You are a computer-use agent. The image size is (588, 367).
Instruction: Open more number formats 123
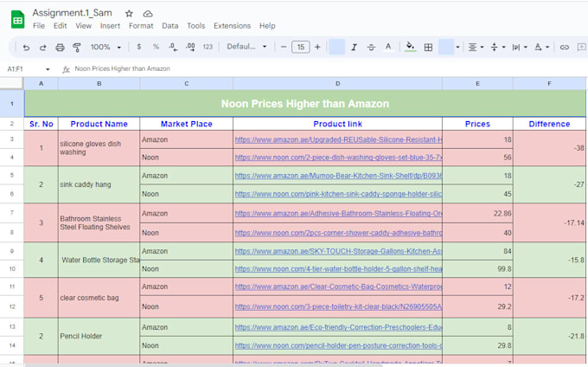click(208, 47)
